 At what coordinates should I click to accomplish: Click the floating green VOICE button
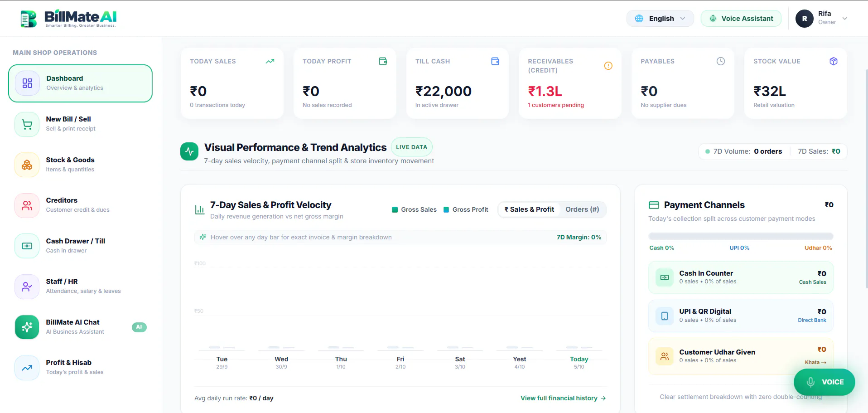click(825, 382)
